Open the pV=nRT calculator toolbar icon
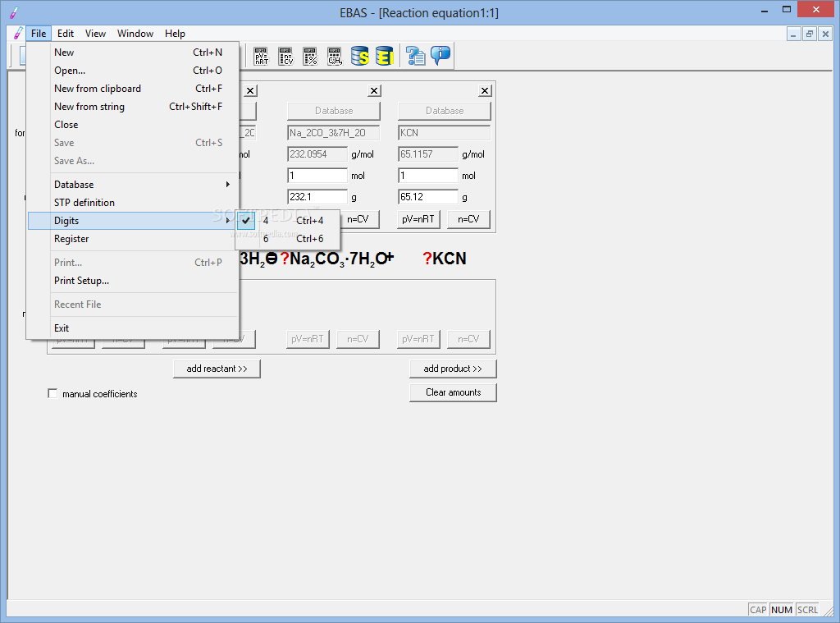The height and width of the screenshot is (623, 840). pos(261,56)
